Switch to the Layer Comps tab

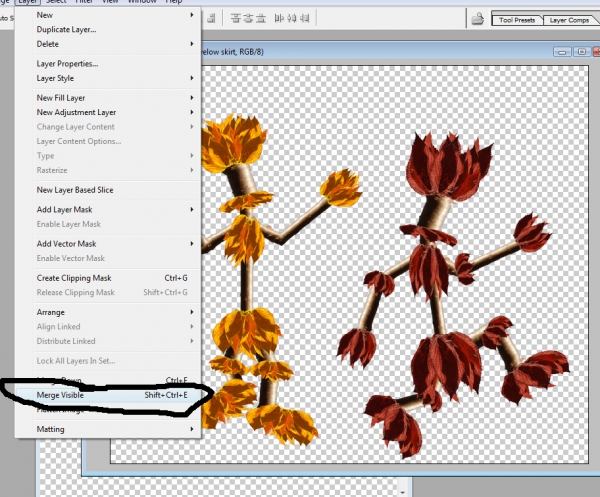coord(569,20)
